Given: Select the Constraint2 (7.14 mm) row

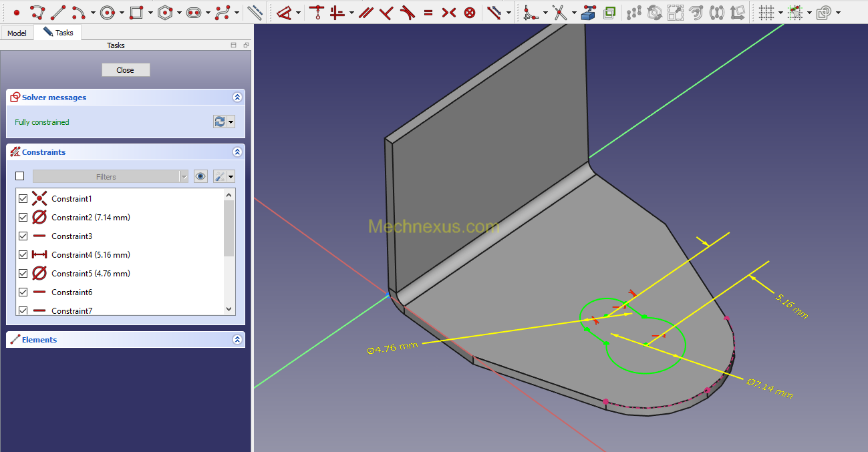Looking at the screenshot, I should pos(120,217).
